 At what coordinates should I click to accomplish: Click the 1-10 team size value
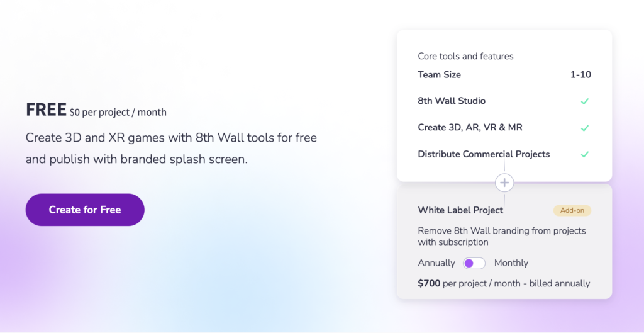(x=580, y=75)
